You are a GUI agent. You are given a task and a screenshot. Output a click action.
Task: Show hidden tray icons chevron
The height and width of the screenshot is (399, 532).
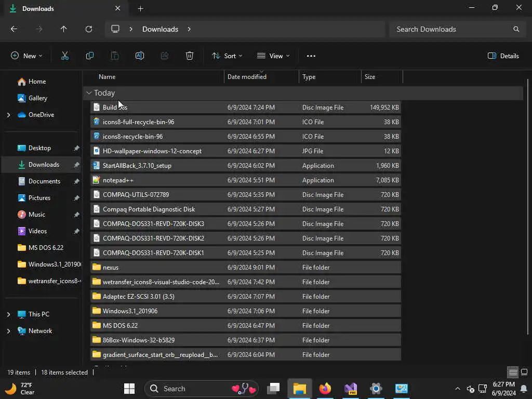click(457, 389)
